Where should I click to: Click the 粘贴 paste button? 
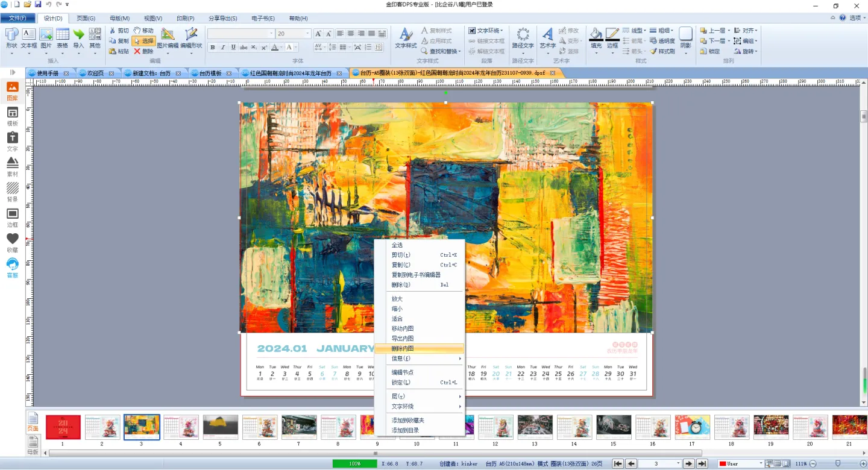[119, 51]
